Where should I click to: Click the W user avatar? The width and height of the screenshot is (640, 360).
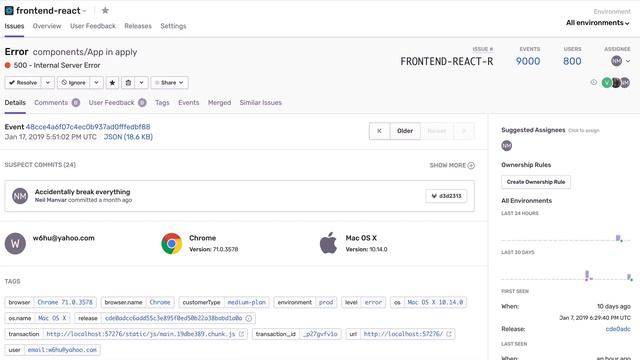tap(15, 244)
